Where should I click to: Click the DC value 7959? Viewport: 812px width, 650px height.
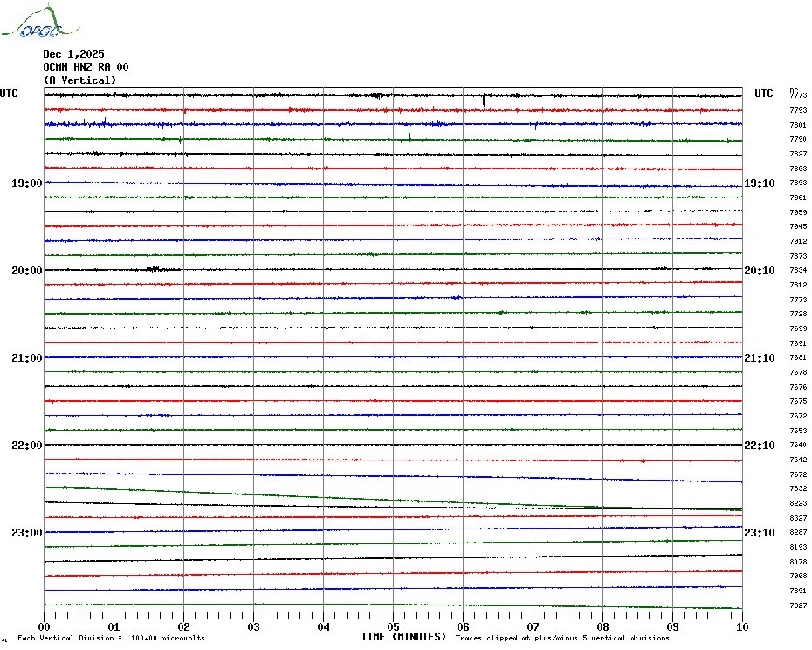(798, 212)
